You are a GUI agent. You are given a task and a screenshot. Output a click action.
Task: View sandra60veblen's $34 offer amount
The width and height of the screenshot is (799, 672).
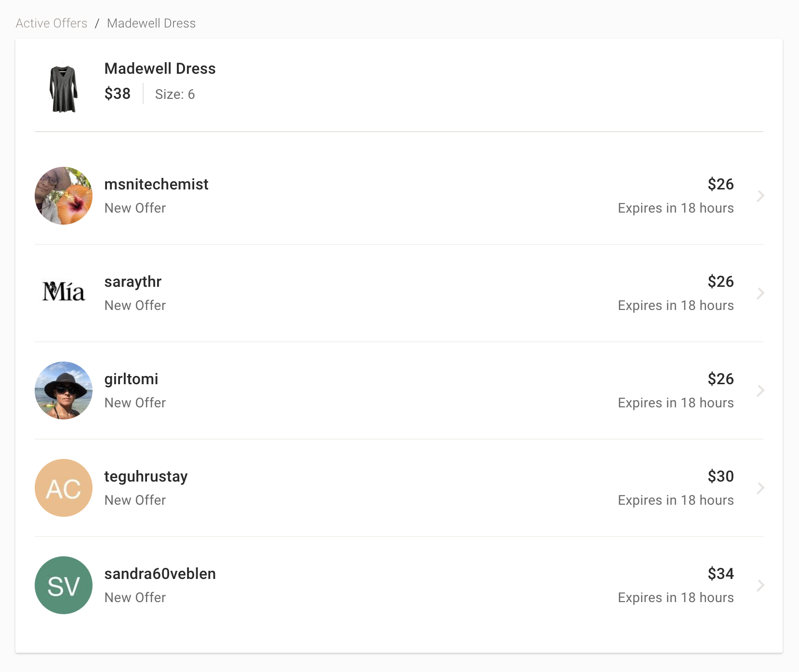tap(721, 574)
